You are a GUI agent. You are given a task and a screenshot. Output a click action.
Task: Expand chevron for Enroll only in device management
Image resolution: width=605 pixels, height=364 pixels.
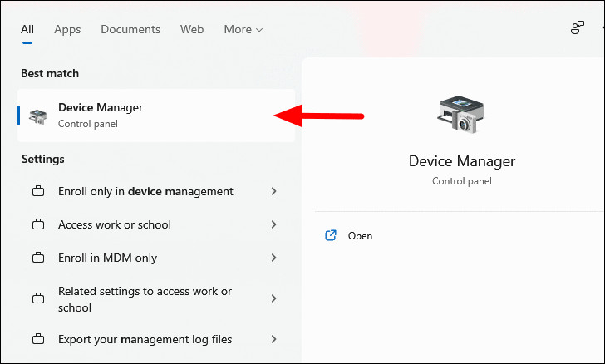(x=273, y=191)
